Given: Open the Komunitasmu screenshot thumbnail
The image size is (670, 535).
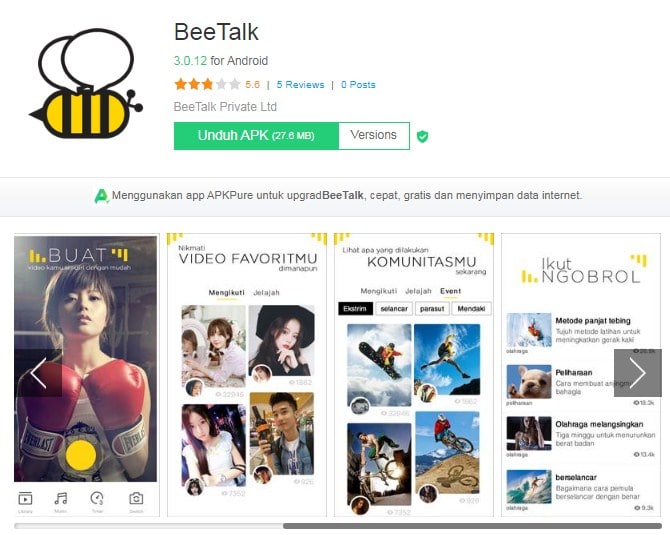Looking at the screenshot, I should pyautogui.click(x=414, y=375).
